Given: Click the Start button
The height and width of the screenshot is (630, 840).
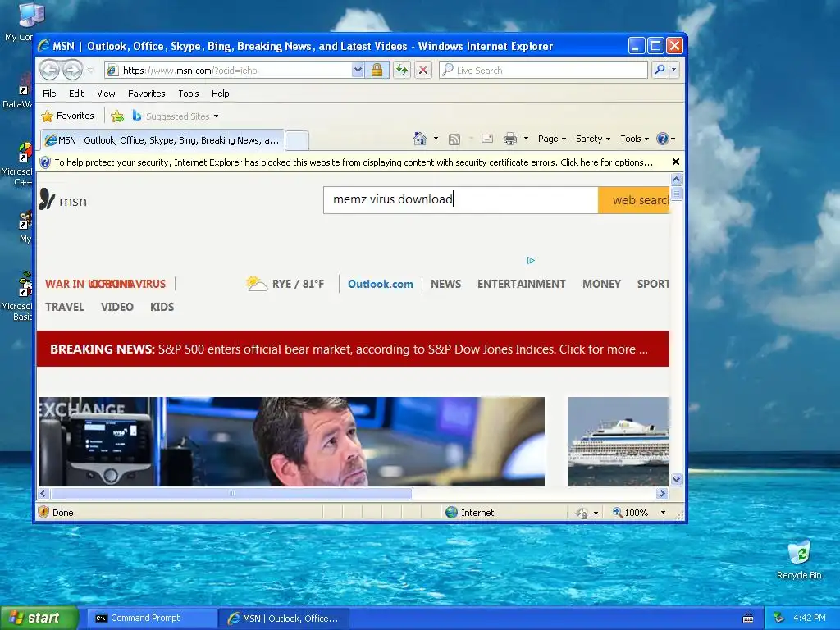Looking at the screenshot, I should click(x=39, y=618).
